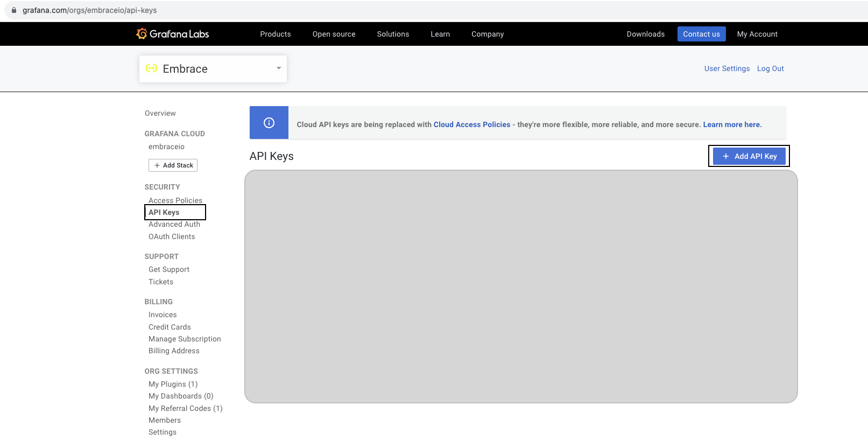Screen dimensions: 868x447
Task: Open Invoices in the sidebar
Action: 163,315
